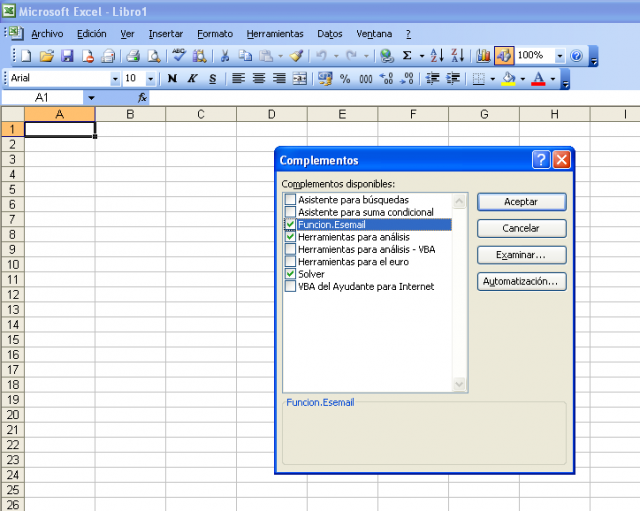Viewport: 640px width, 511px height.
Task: Paste using the clipboard icon
Action: pos(266,56)
